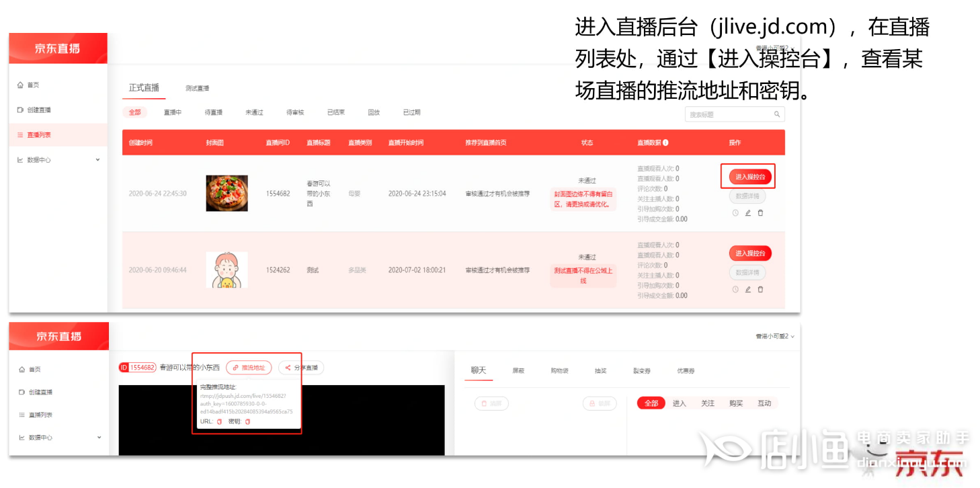Viewport: 980px width, 488px height.
Task: Click black video preview area in console
Action: point(282,420)
